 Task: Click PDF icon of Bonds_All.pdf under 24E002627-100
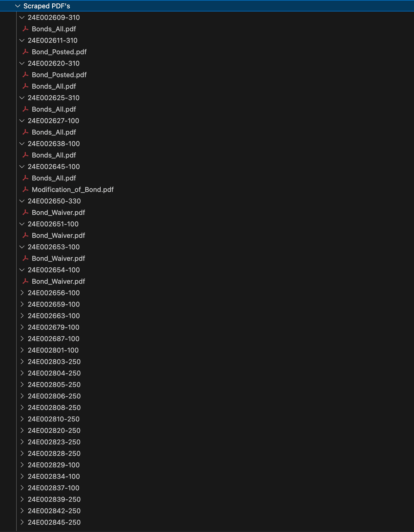26,132
